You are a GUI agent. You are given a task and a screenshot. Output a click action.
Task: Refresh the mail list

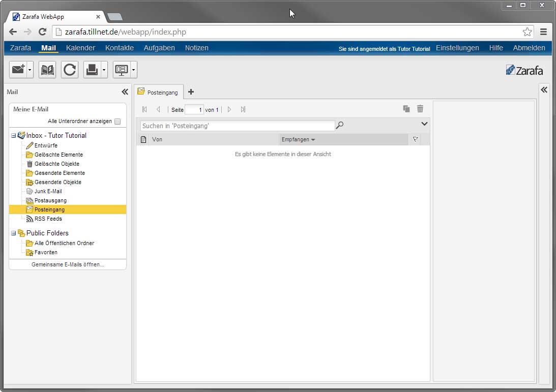click(x=70, y=70)
